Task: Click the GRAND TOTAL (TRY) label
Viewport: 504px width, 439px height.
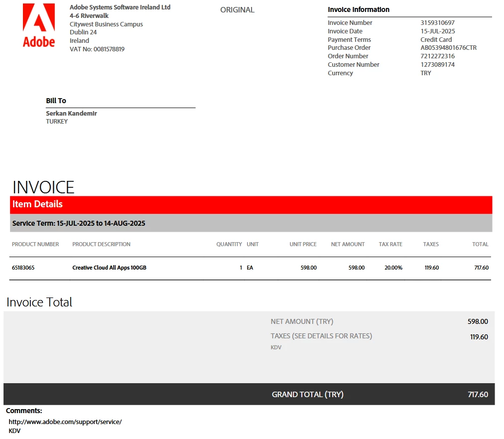Action: [308, 395]
